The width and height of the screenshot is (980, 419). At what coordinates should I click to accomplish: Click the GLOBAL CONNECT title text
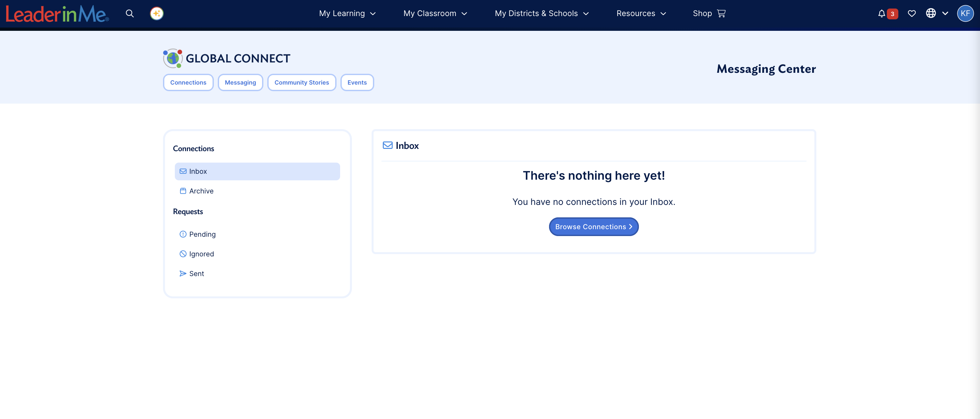pyautogui.click(x=238, y=59)
